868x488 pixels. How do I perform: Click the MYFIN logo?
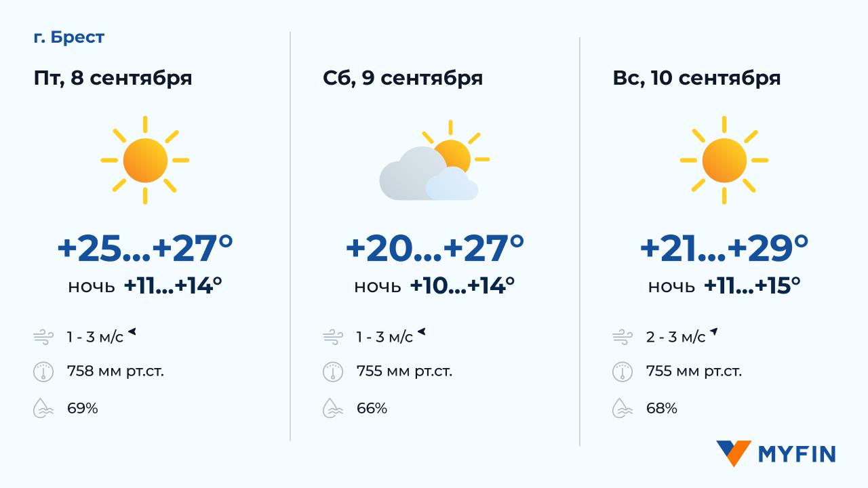point(776,453)
